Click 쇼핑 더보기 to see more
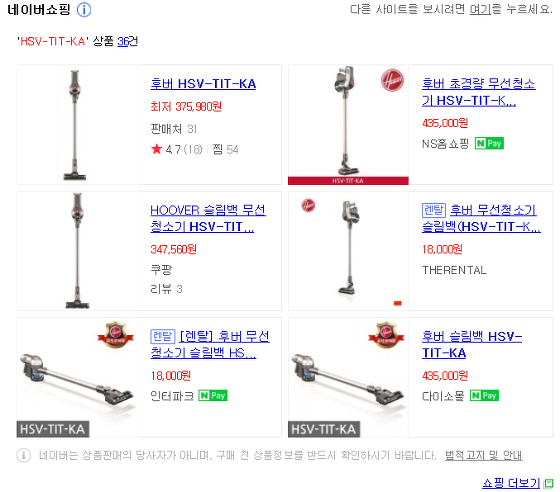 point(511,483)
